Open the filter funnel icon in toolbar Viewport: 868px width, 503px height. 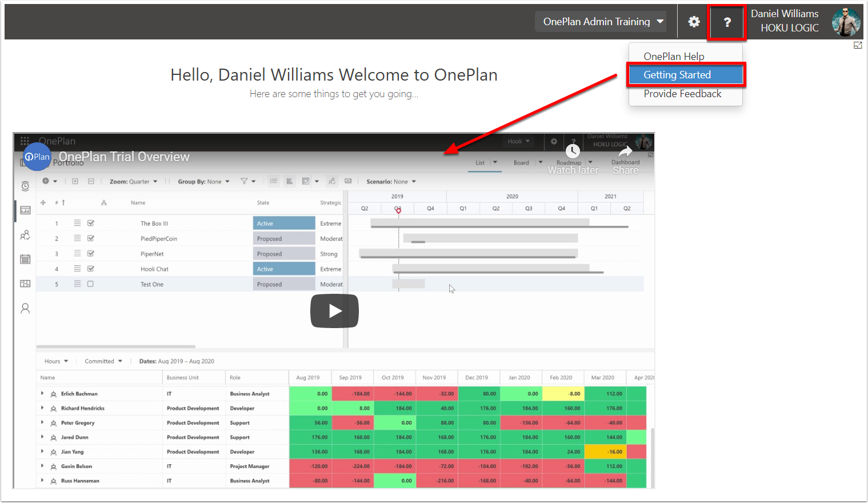click(x=244, y=181)
